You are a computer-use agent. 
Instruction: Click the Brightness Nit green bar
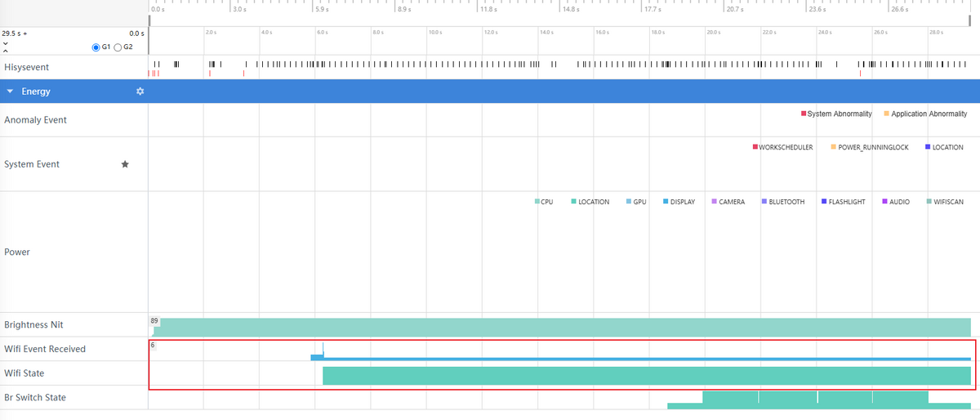(x=563, y=327)
